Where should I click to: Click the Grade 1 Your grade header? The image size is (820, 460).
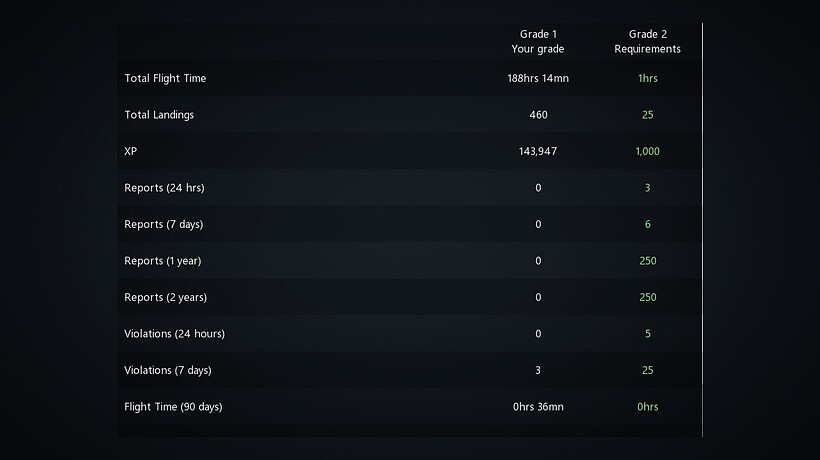[x=538, y=41]
